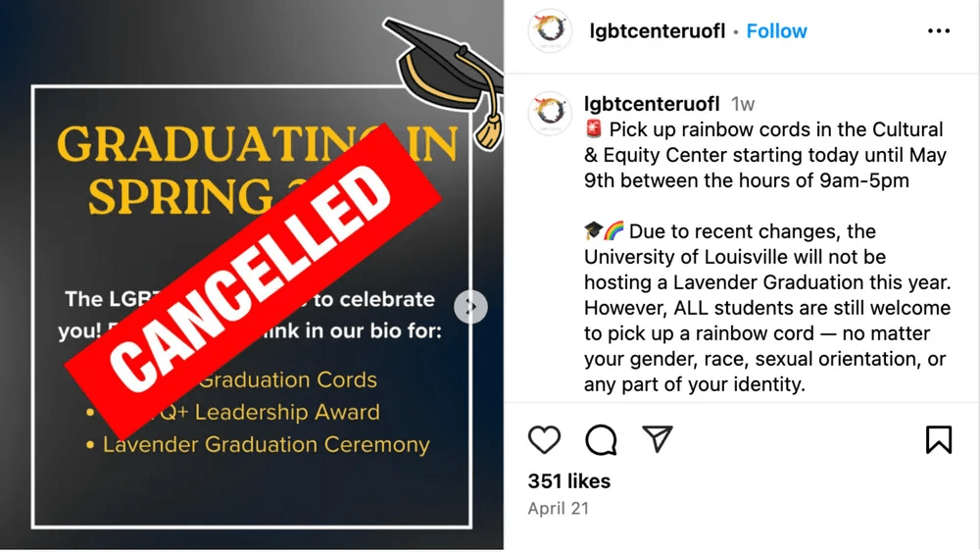The image size is (980, 552).
Task: Click the profile avatar beside the caption
Action: [x=549, y=113]
